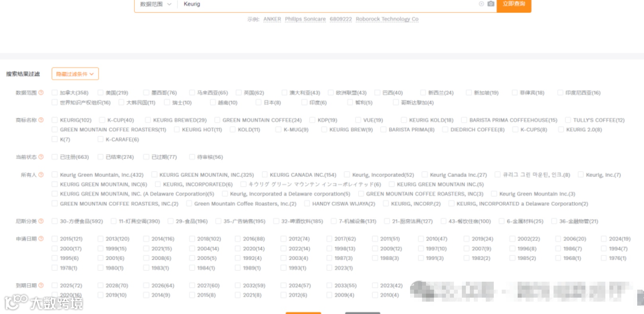The image size is (644, 314).
Task: Tick the 哥斯达黎加(4) checkbox
Action: (x=396, y=103)
